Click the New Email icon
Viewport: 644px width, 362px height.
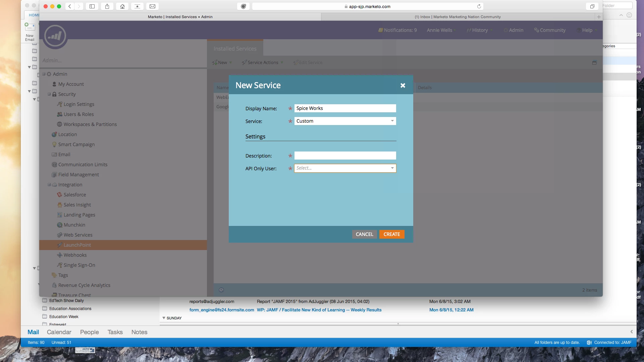click(30, 27)
